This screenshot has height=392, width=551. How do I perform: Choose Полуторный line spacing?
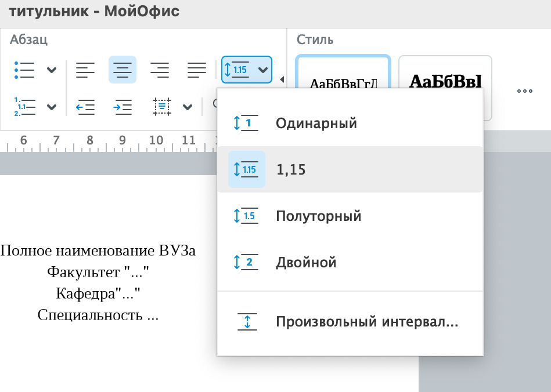pyautogui.click(x=350, y=216)
